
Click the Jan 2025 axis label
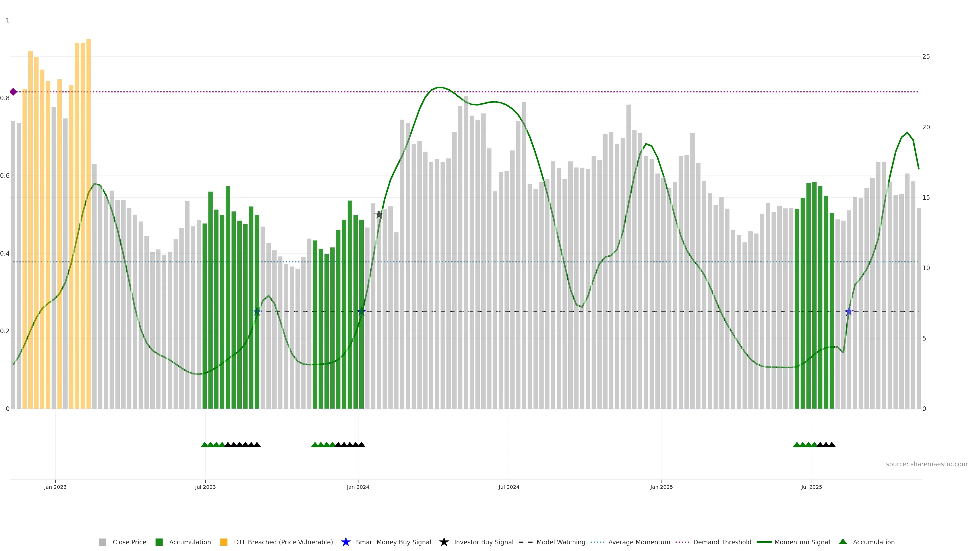[661, 487]
